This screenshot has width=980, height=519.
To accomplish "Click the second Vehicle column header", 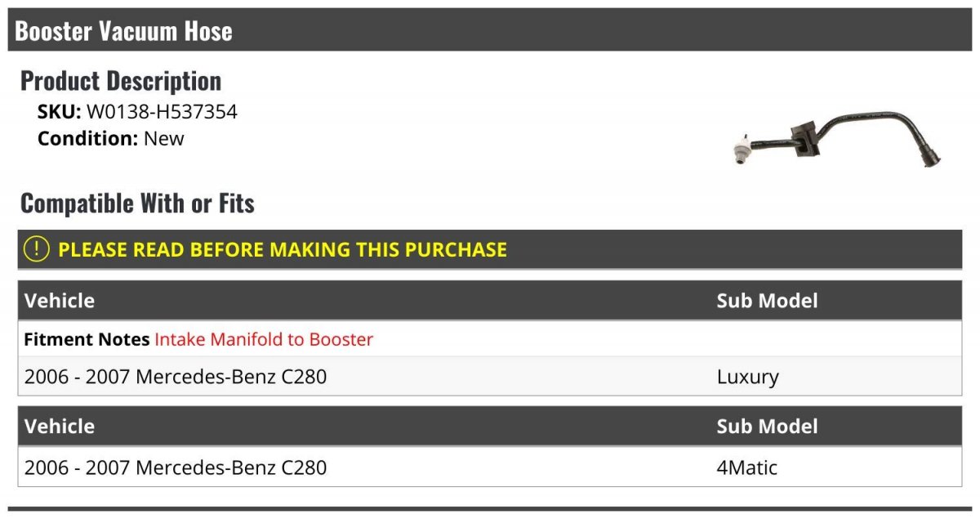I will click(x=60, y=427).
